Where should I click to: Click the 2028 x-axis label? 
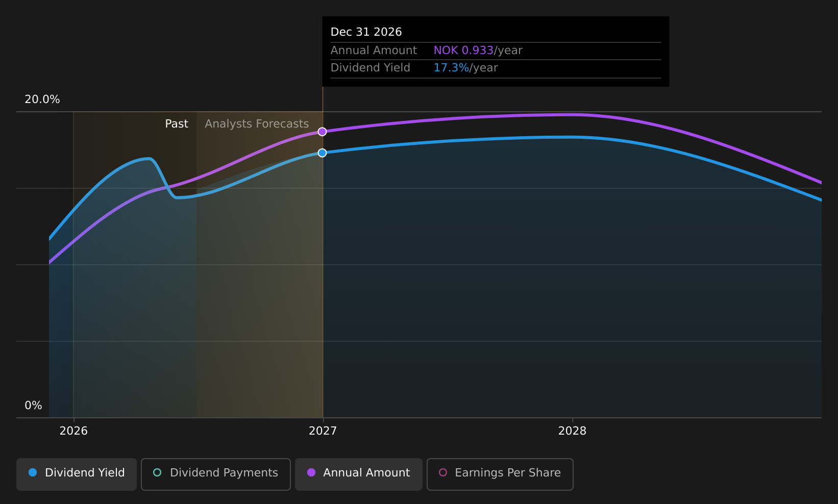(572, 431)
